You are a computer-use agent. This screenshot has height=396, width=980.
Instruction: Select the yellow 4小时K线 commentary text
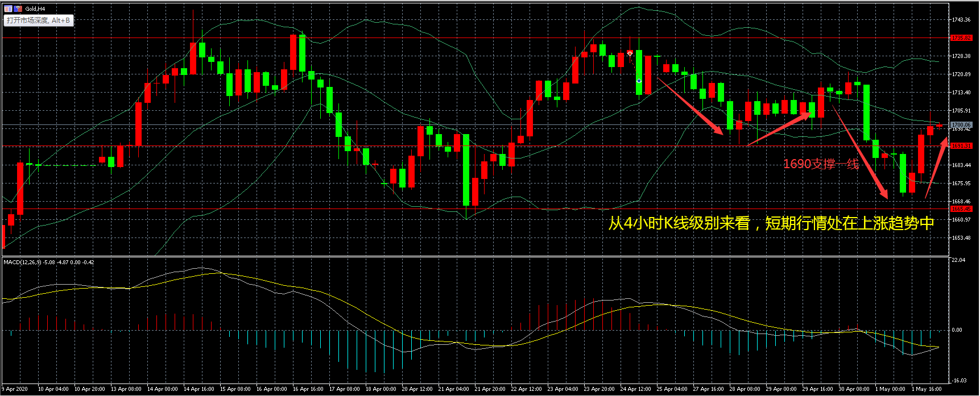click(771, 223)
